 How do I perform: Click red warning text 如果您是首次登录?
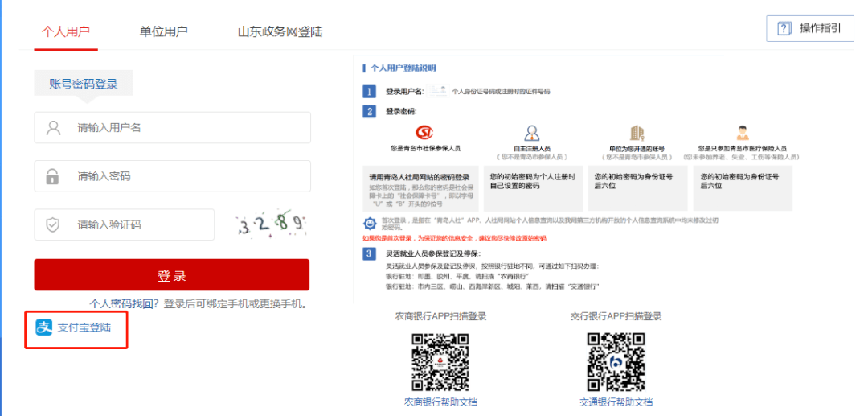[x=454, y=238]
